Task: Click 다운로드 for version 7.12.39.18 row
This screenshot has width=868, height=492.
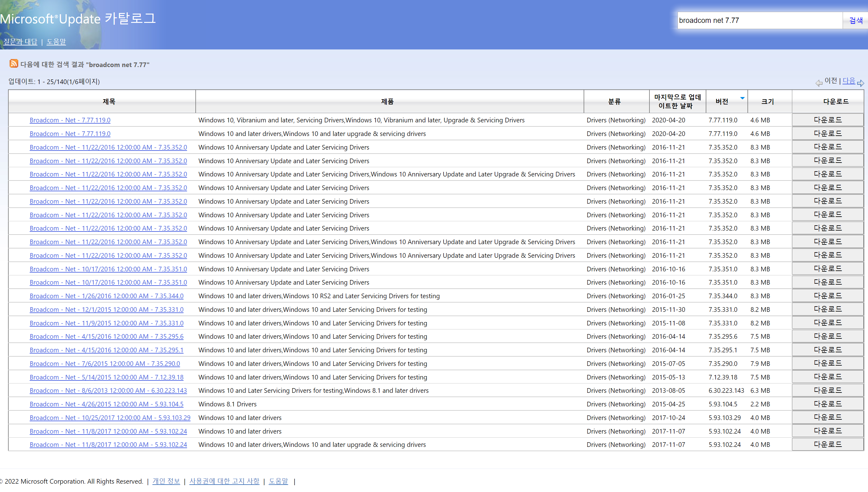Action: [828, 377]
